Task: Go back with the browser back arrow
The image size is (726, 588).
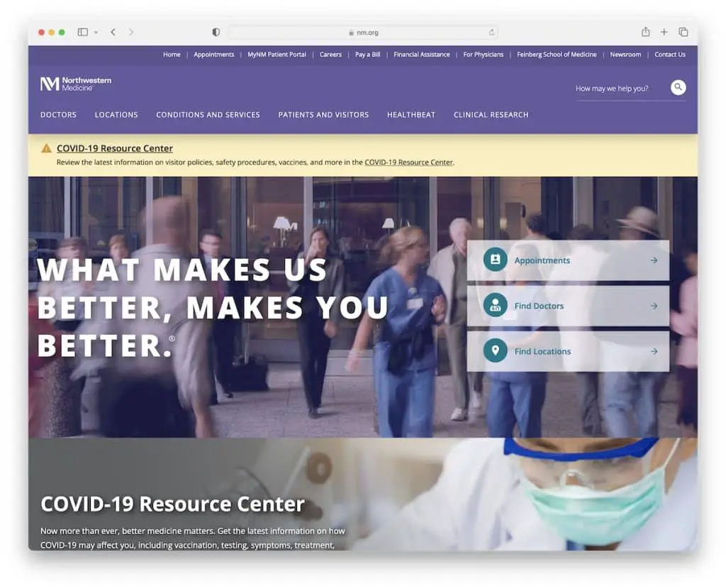Action: coord(113,32)
